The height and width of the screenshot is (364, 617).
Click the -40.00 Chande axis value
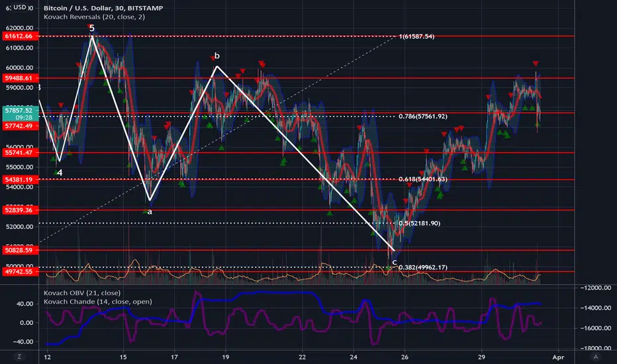pyautogui.click(x=23, y=342)
